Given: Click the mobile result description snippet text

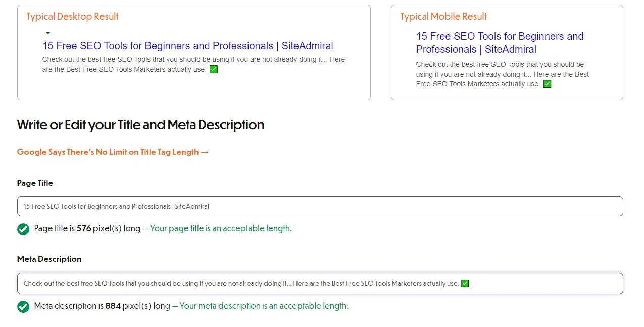Looking at the screenshot, I should pos(502,74).
